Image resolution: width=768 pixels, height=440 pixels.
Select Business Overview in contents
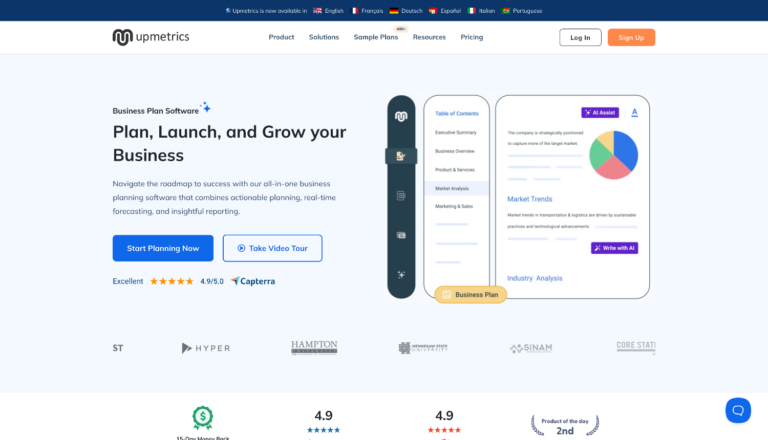click(x=455, y=151)
